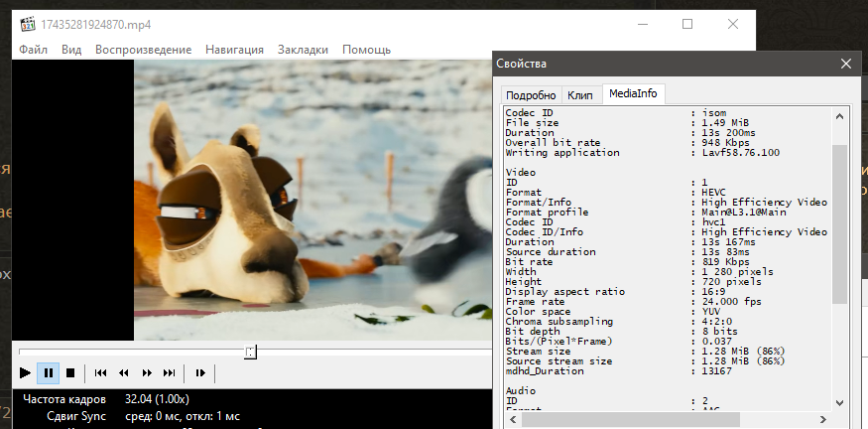Image resolution: width=868 pixels, height=429 pixels.
Task: Click the '948 Kbps' overall bit rate
Action: [726, 142]
